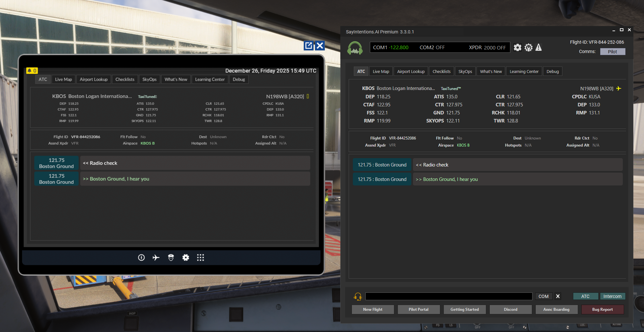
Task: Click CPDLC KUSA entry in SayIntentions window
Action: click(586, 97)
